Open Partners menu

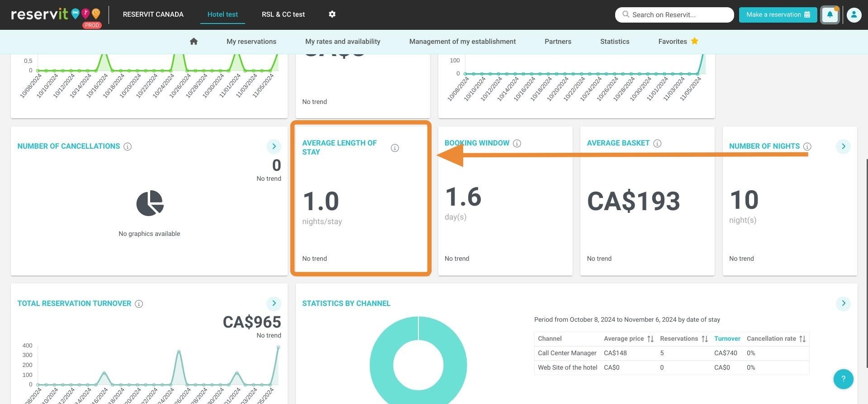pos(558,42)
